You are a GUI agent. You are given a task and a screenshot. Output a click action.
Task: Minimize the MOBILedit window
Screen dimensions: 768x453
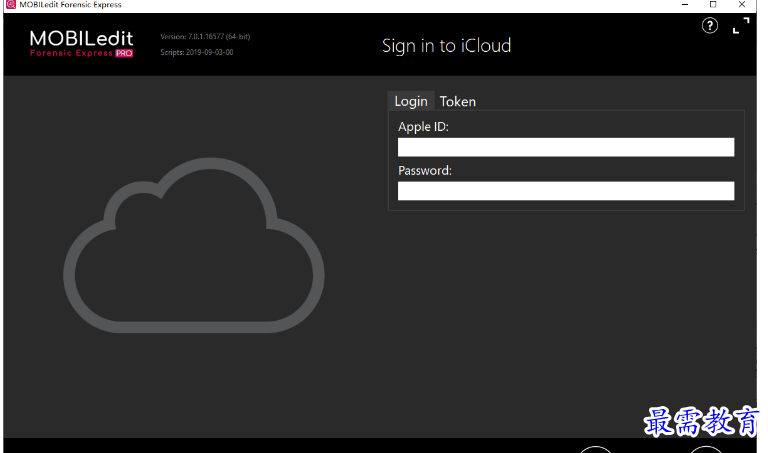click(685, 4)
